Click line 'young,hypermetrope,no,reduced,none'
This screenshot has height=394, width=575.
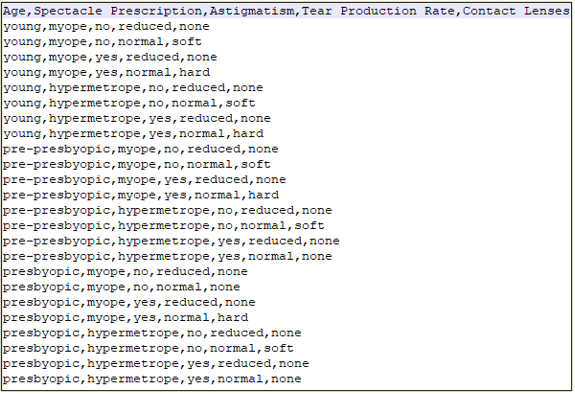coord(133,88)
